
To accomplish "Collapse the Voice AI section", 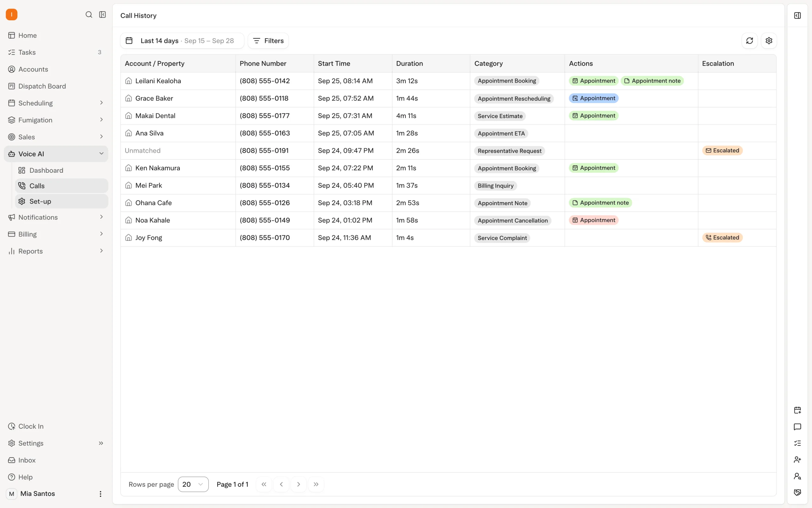I will click(56, 154).
